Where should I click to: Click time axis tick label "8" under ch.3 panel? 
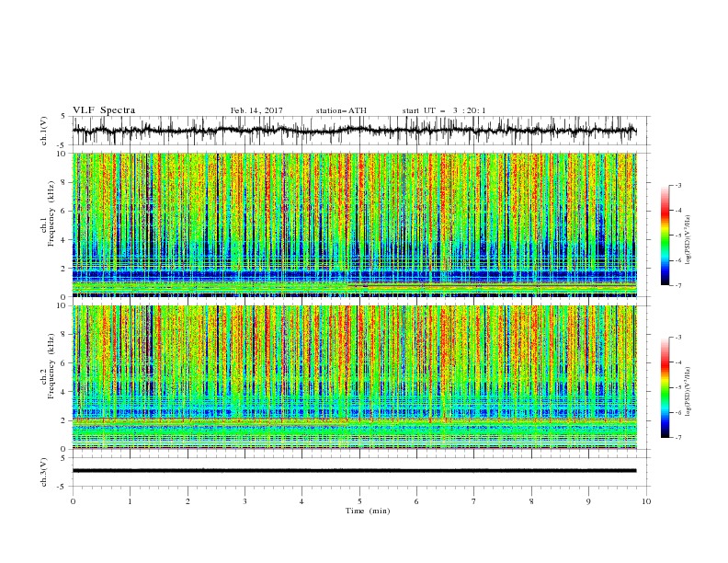point(531,501)
